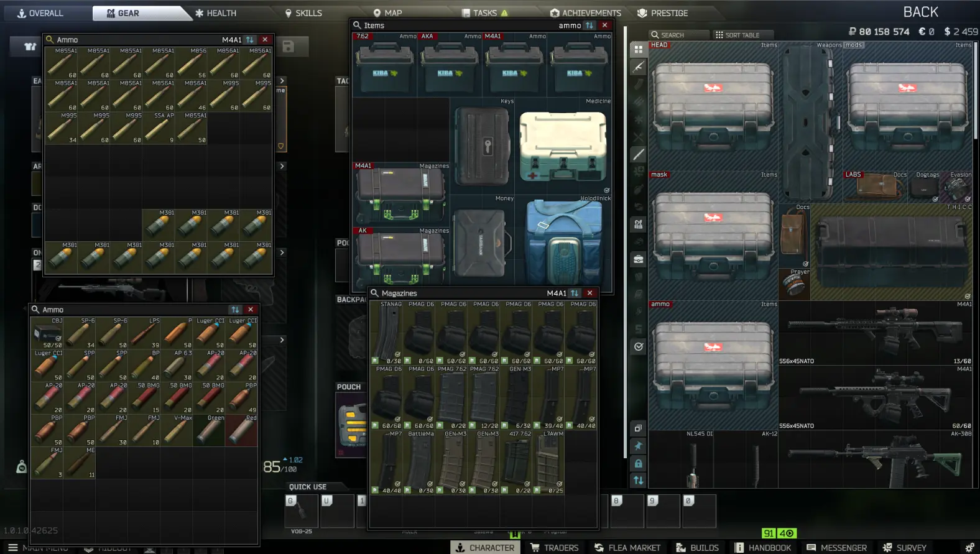
Task: Click the stash SEARCH field
Action: pyautogui.click(x=678, y=35)
